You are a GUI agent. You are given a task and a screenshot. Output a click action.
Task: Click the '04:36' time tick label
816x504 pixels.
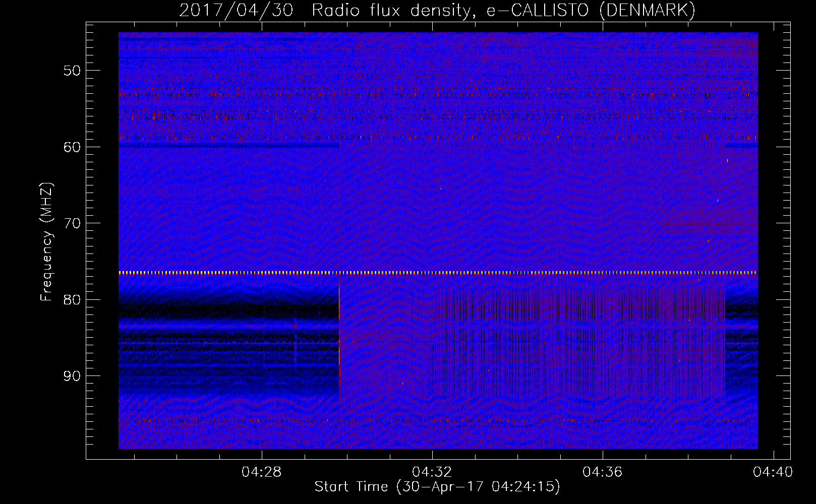point(603,472)
